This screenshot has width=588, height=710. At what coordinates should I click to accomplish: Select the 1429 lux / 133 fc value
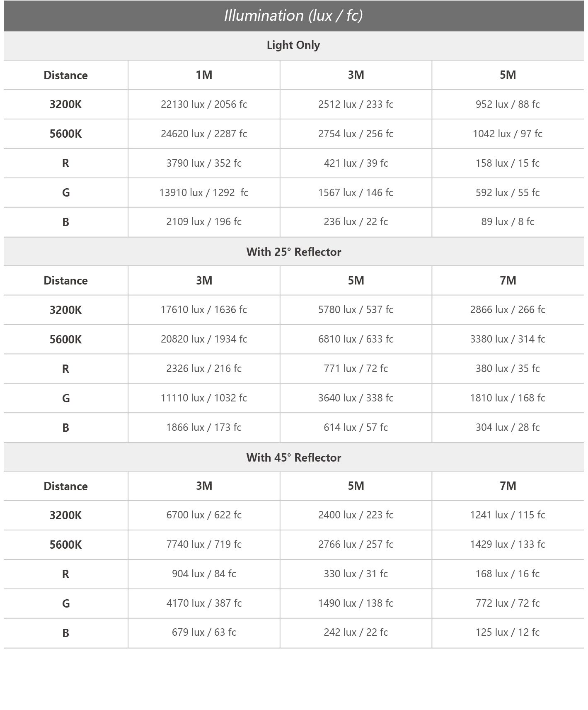pos(508,545)
